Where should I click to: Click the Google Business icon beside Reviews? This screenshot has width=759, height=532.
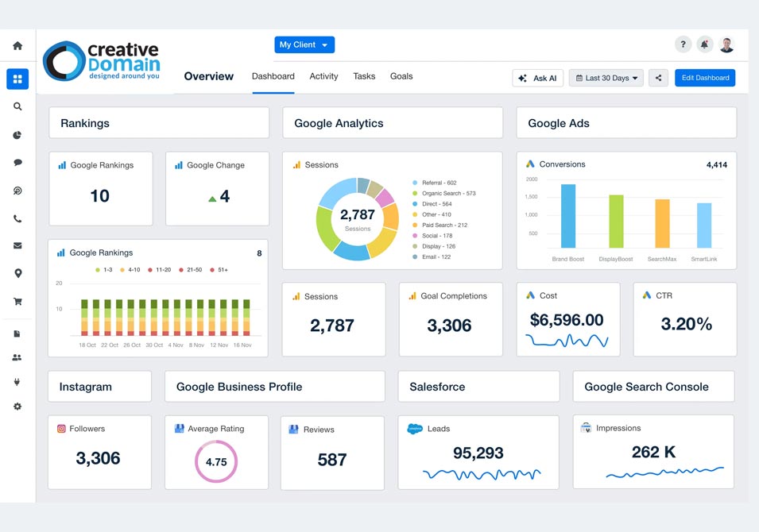click(x=293, y=429)
